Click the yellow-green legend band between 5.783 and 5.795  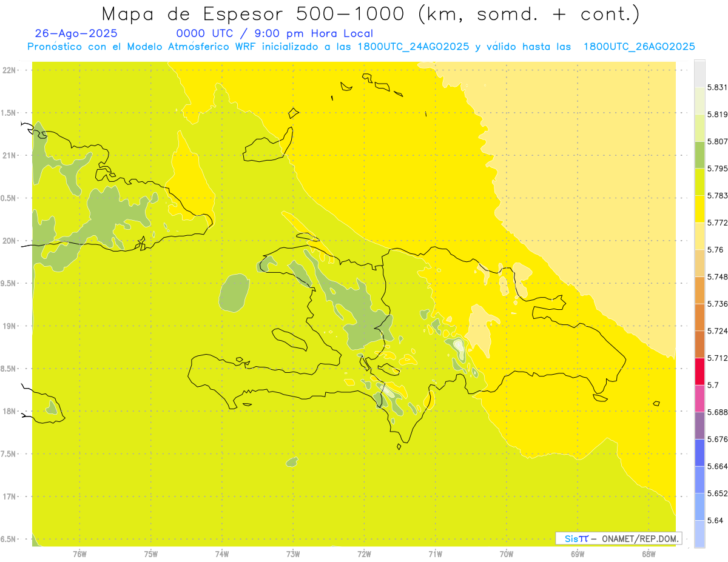[699, 182]
